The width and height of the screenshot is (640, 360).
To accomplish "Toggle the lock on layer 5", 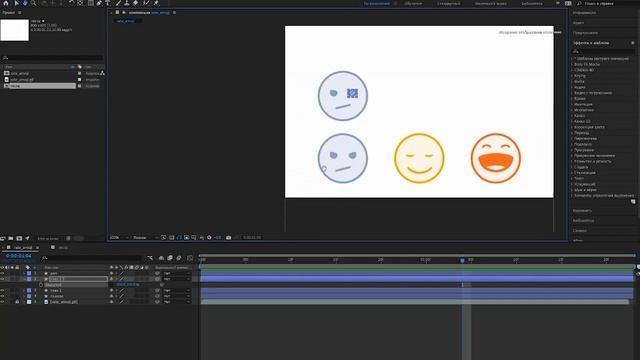I will coord(17,302).
